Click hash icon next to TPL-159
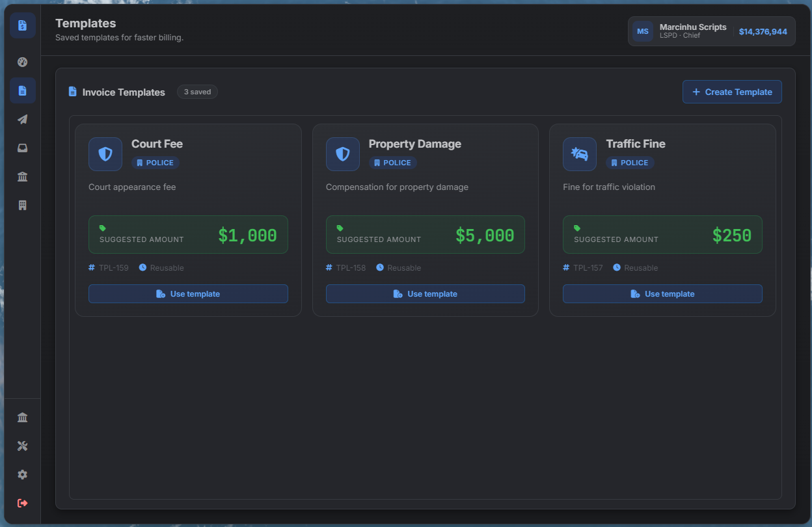The width and height of the screenshot is (812, 527). (92, 267)
